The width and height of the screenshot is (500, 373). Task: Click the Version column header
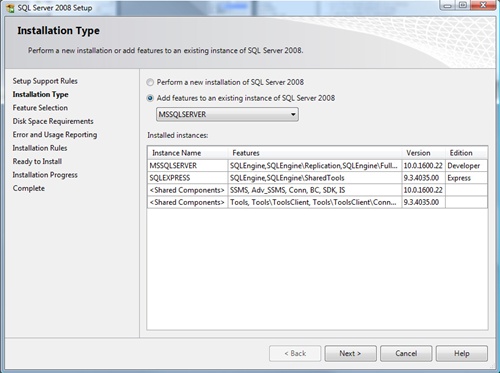(424, 153)
